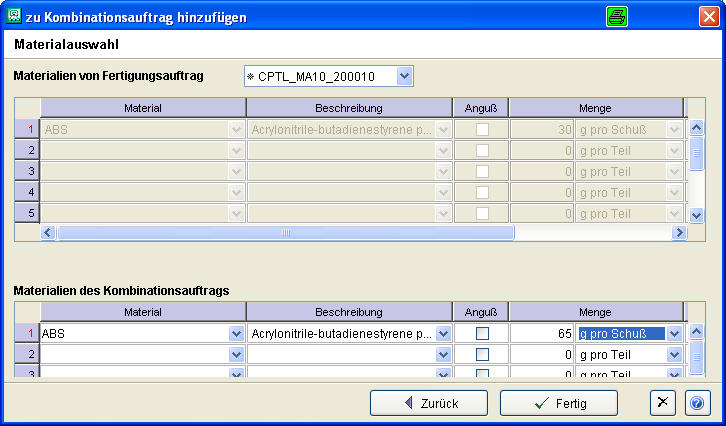
Task: Click the cancel X icon button
Action: 663,402
